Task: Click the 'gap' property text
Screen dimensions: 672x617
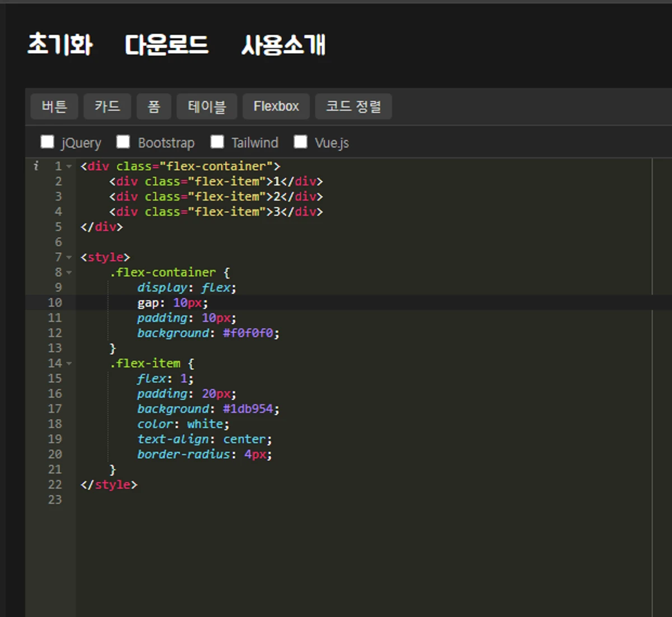Action: click(x=148, y=303)
